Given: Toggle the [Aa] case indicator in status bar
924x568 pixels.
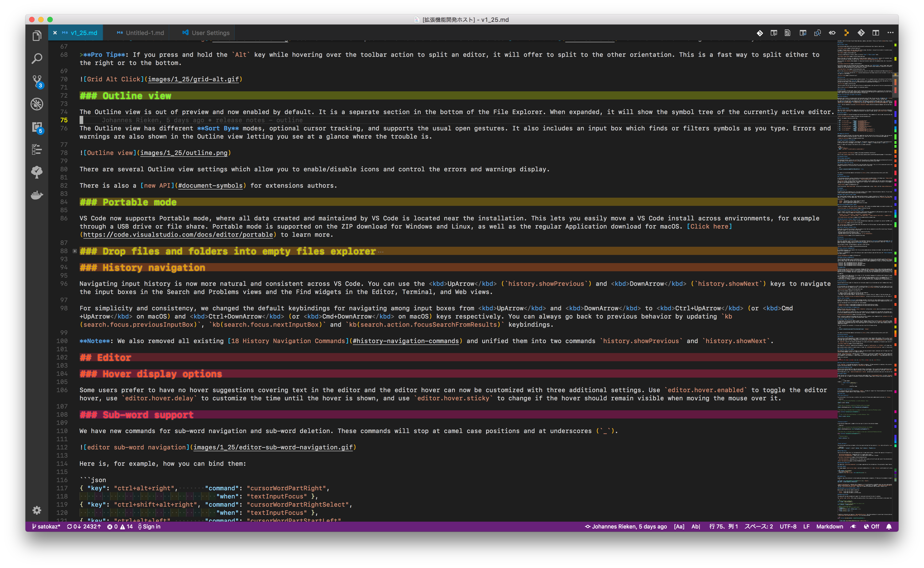Looking at the screenshot, I should [679, 527].
